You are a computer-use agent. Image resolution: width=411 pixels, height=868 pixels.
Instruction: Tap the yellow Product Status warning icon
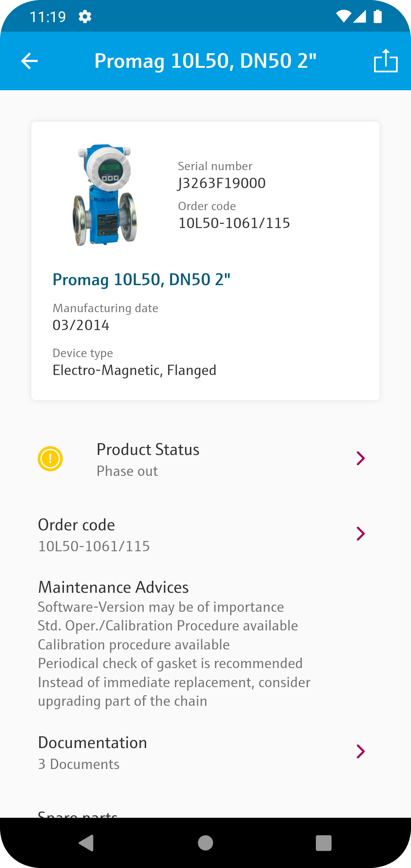pyautogui.click(x=50, y=459)
